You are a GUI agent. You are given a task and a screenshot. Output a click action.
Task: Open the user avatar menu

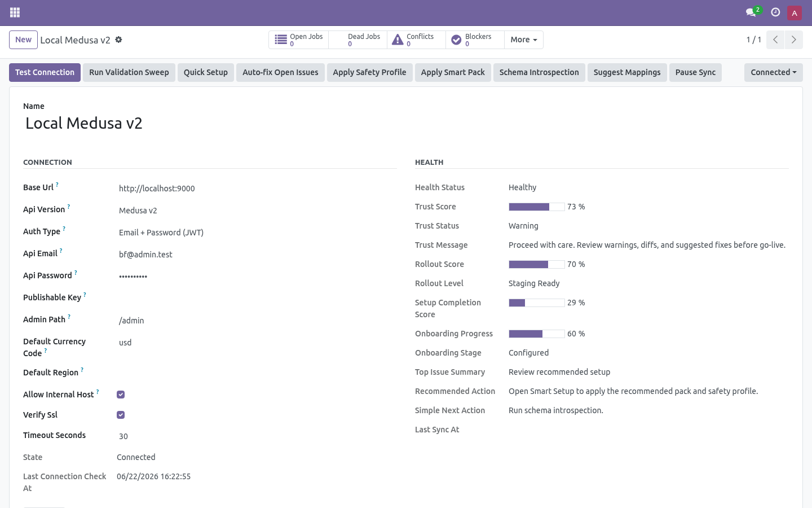point(795,12)
